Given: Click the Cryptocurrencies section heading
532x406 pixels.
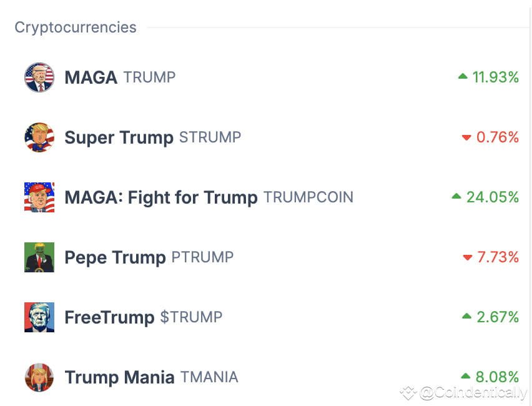Looking at the screenshot, I should pos(76,28).
